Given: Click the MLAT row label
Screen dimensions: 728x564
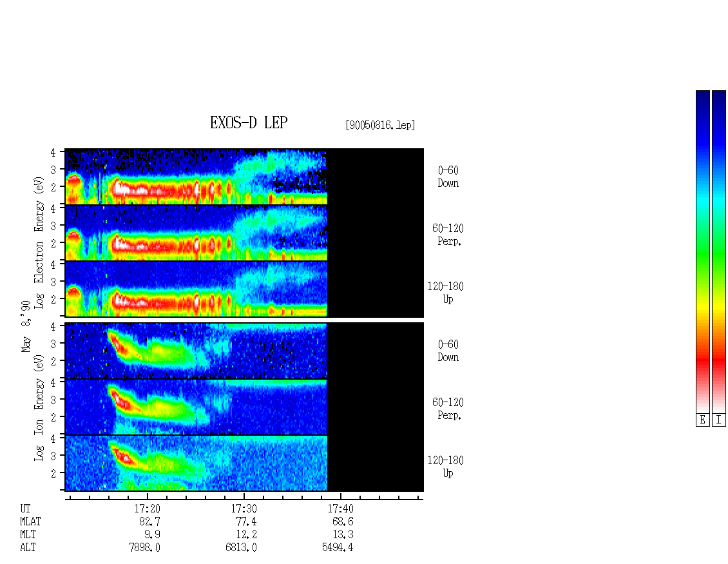Looking at the screenshot, I should (x=30, y=521).
